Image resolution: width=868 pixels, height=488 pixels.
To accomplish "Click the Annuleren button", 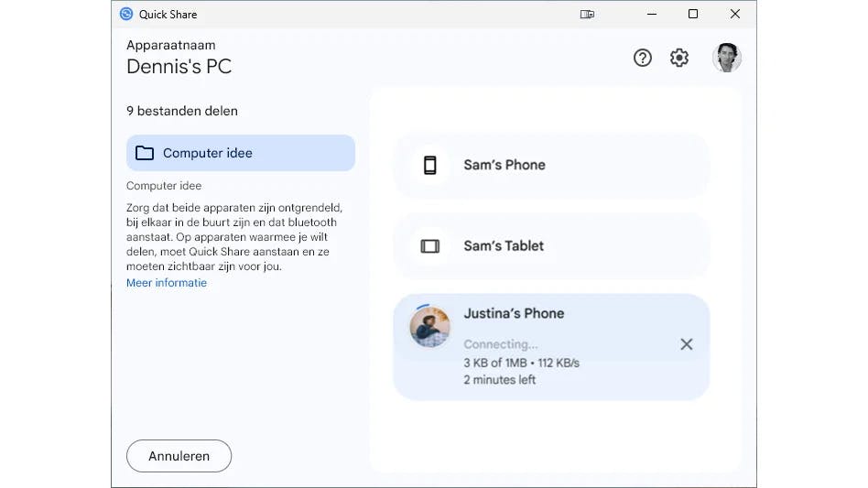I will point(179,456).
